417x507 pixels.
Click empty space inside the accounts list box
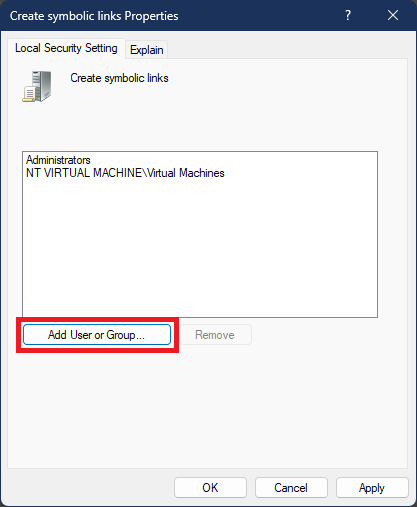200,248
